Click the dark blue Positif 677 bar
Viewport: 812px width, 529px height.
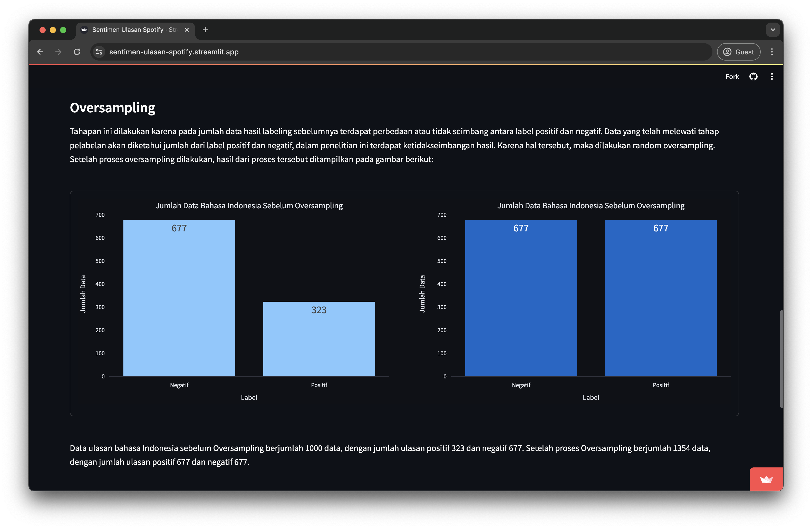click(x=661, y=298)
